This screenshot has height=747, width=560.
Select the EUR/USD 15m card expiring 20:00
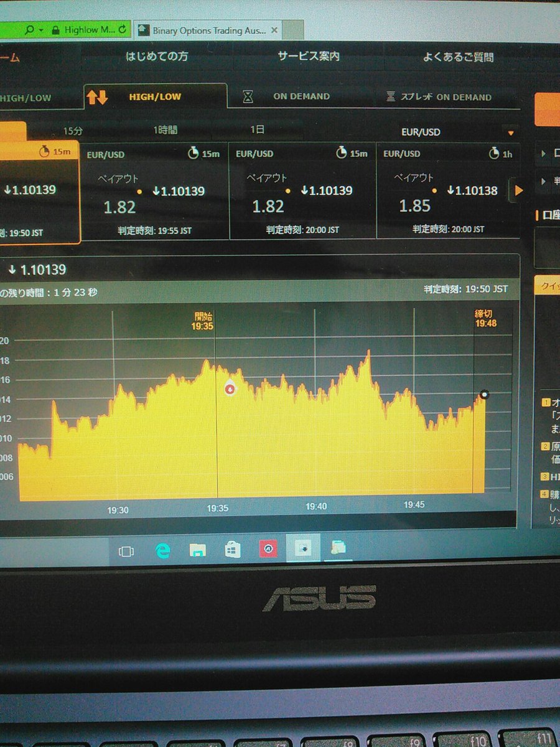(302, 190)
